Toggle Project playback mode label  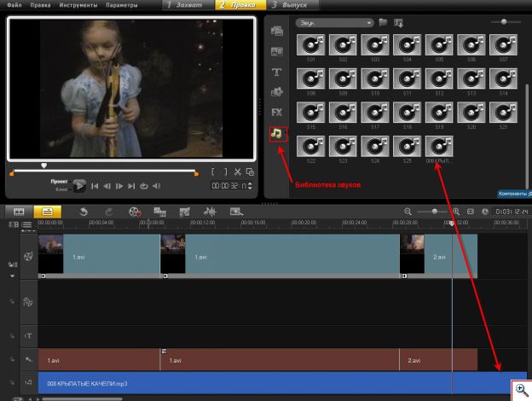click(59, 182)
